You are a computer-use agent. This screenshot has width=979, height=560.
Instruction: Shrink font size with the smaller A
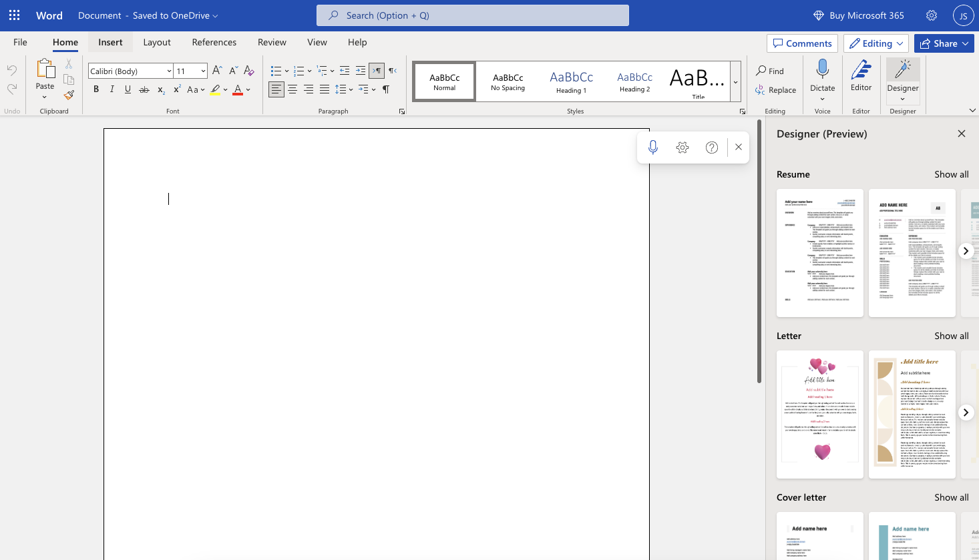click(233, 71)
